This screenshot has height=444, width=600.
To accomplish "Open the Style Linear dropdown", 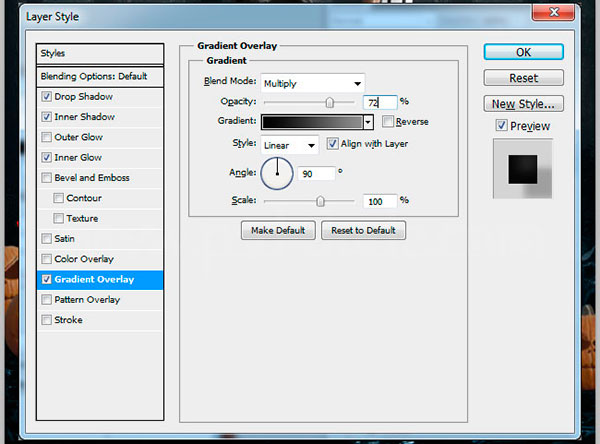I will pyautogui.click(x=290, y=145).
